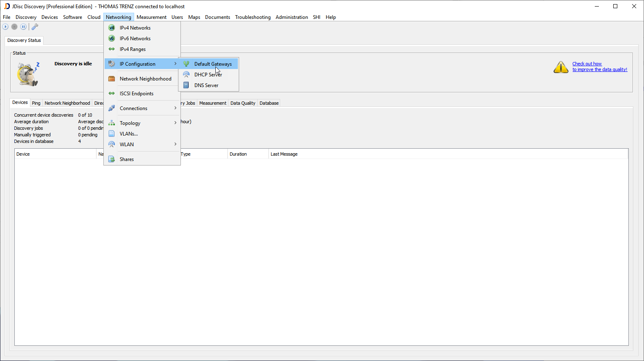Click the Network Neighborhood menu icon

[x=112, y=79]
